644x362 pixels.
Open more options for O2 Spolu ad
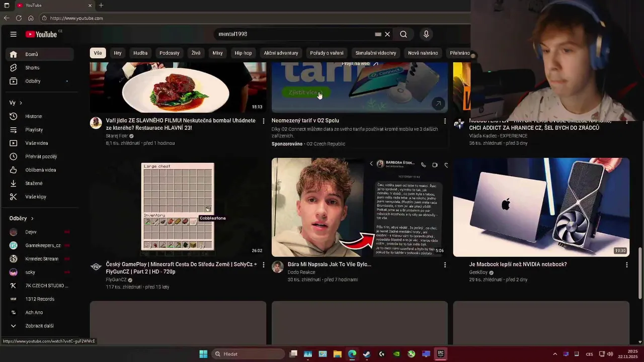pyautogui.click(x=445, y=121)
